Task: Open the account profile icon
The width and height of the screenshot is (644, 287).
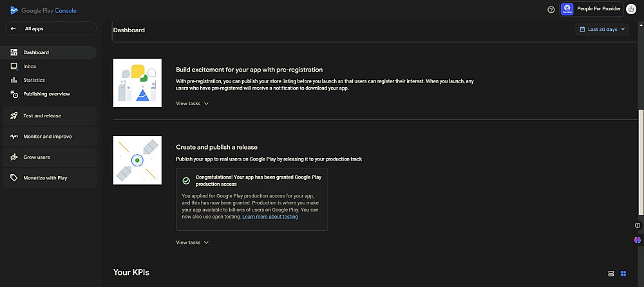Action: 630,9
